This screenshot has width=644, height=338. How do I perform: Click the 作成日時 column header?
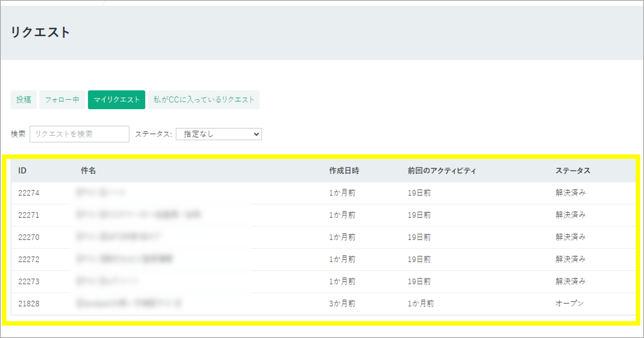click(x=344, y=171)
